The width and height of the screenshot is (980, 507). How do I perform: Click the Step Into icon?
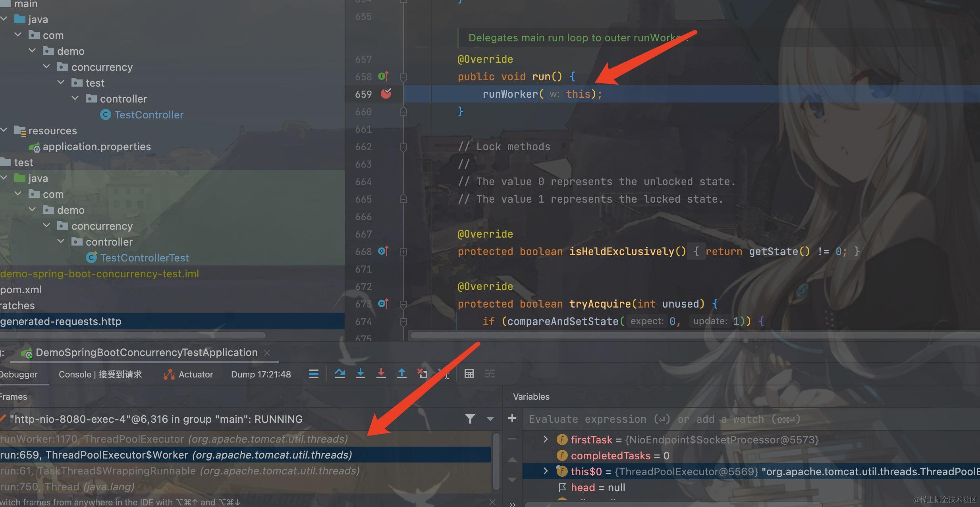(x=361, y=374)
